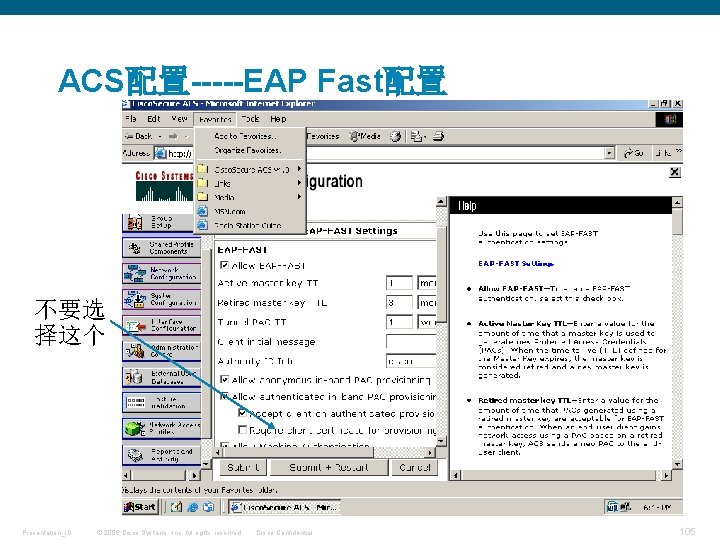Screen dimensions: 720x540
Task: Toggle Require client certificate for provisioning
Action: click(x=242, y=430)
